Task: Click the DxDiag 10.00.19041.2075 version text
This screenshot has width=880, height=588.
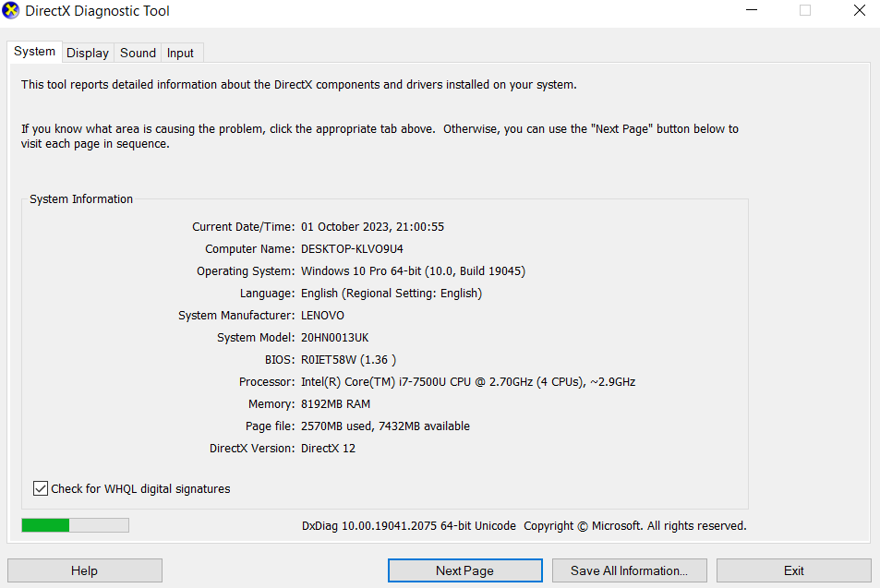Action: (x=408, y=526)
